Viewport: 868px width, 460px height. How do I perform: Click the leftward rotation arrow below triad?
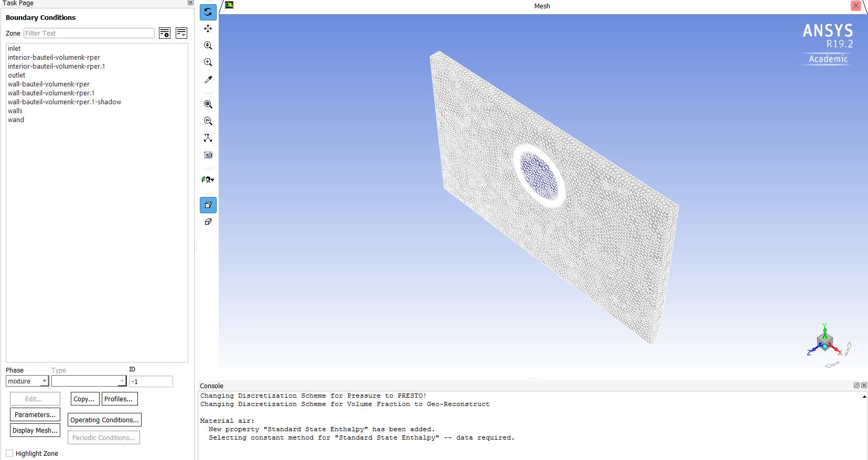pos(832,365)
